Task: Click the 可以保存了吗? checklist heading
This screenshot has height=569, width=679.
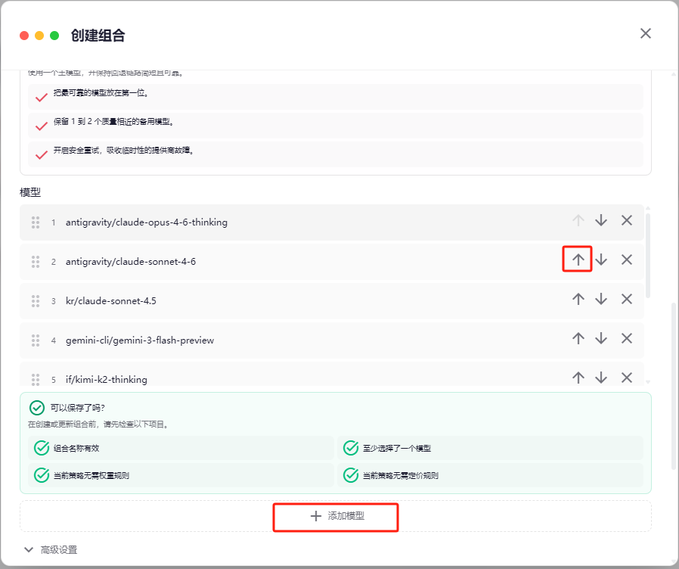Action: (78, 408)
